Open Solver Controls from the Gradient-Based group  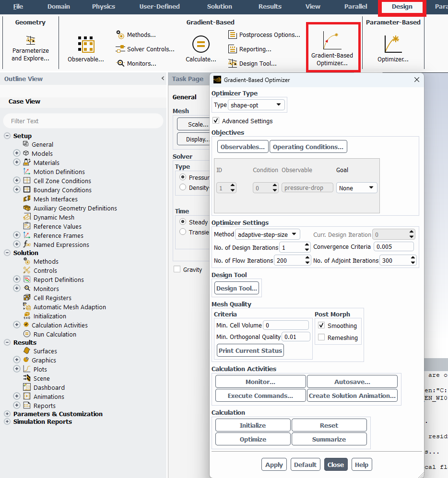click(145, 48)
